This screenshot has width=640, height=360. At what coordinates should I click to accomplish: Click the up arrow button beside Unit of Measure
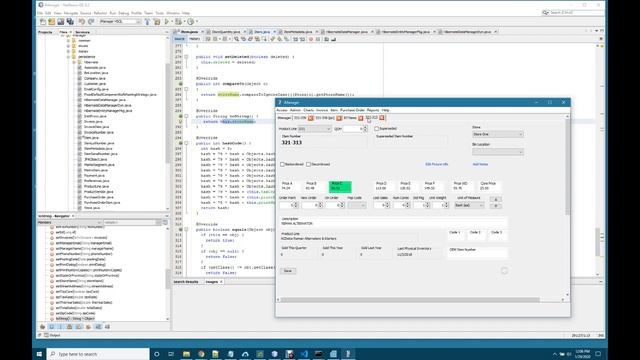(496, 199)
